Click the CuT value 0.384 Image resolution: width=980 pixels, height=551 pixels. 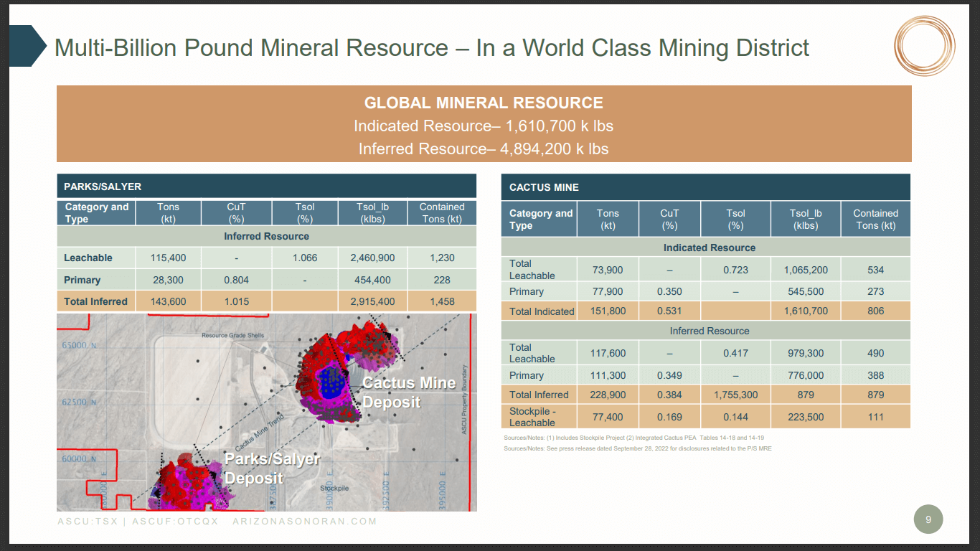[669, 395]
